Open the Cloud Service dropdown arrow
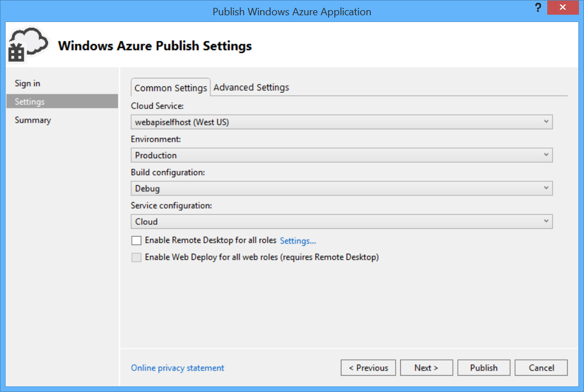Viewport: 584px width, 392px height. [x=546, y=121]
